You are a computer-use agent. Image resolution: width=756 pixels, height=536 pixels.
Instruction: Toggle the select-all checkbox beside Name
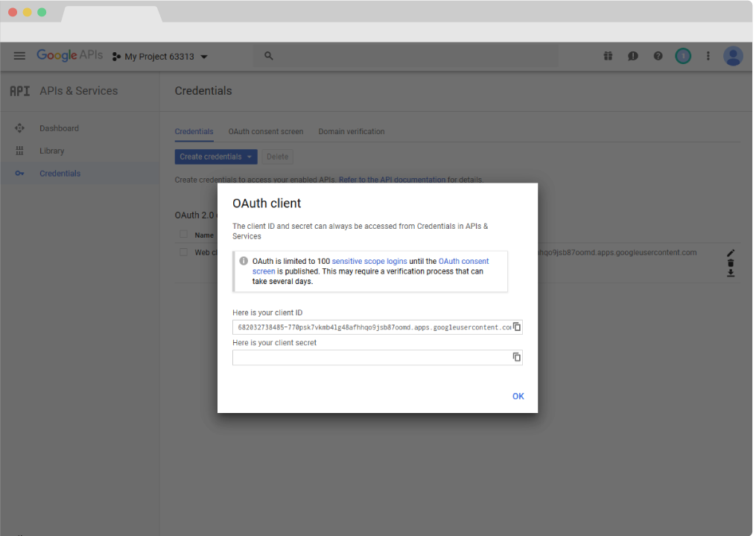point(183,234)
